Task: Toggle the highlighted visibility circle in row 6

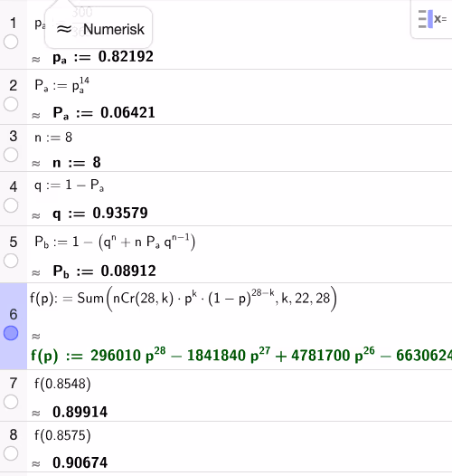Action: (x=11, y=333)
